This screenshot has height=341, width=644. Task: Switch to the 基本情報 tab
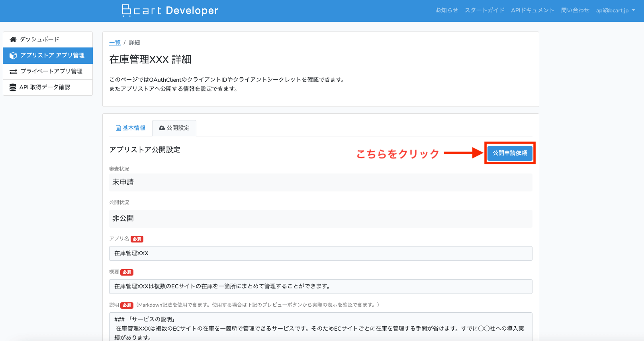tap(130, 128)
